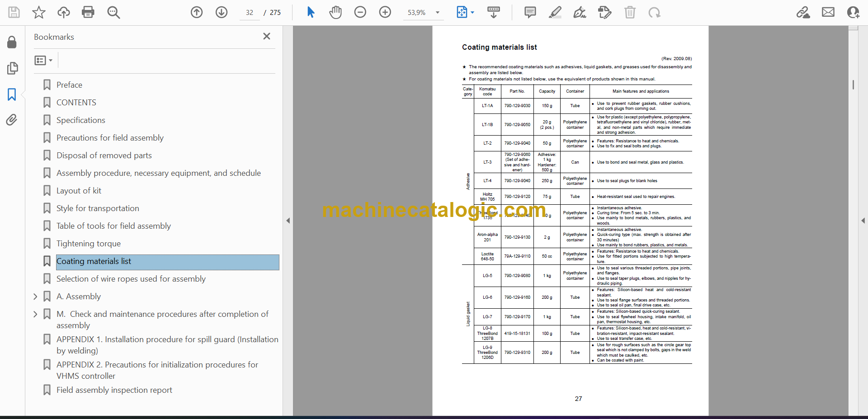Click the zoom percentage 53,9% field
Image resolution: width=868 pixels, height=419 pixels.
(x=417, y=13)
